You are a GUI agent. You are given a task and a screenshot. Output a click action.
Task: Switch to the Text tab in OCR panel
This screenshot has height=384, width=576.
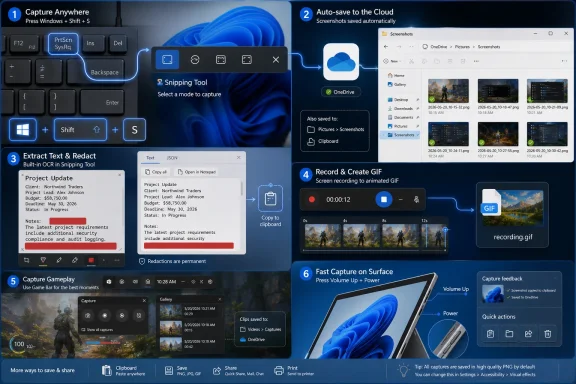click(x=151, y=158)
